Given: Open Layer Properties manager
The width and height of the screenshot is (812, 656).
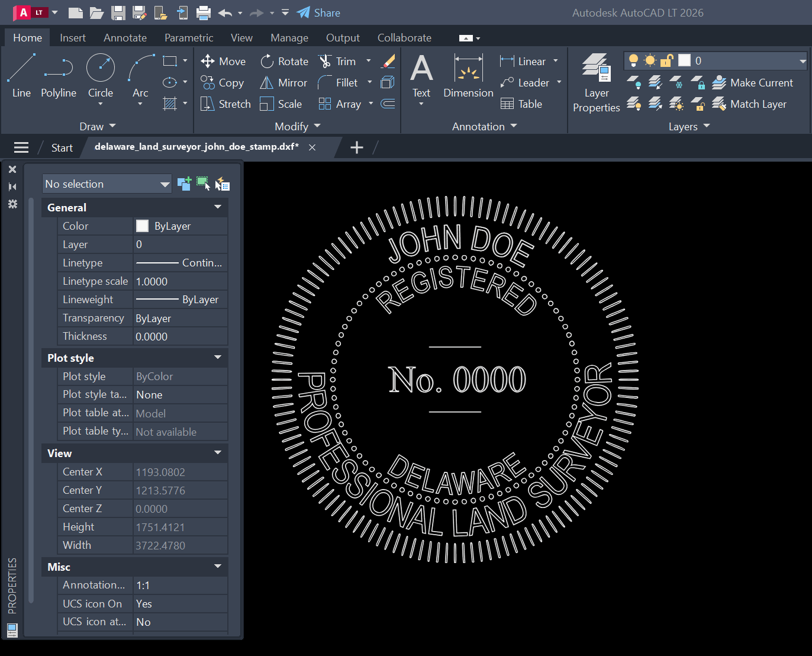Looking at the screenshot, I should tap(596, 83).
